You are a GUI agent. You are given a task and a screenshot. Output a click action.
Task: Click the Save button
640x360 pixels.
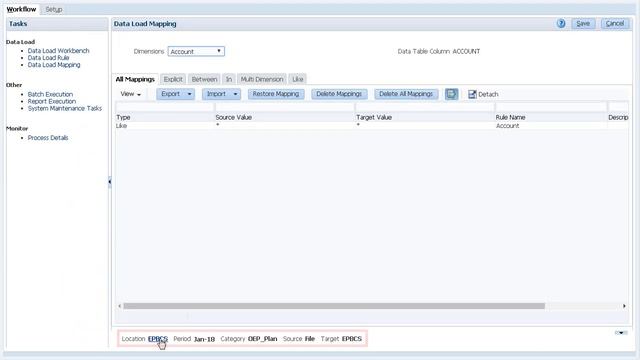tap(583, 24)
